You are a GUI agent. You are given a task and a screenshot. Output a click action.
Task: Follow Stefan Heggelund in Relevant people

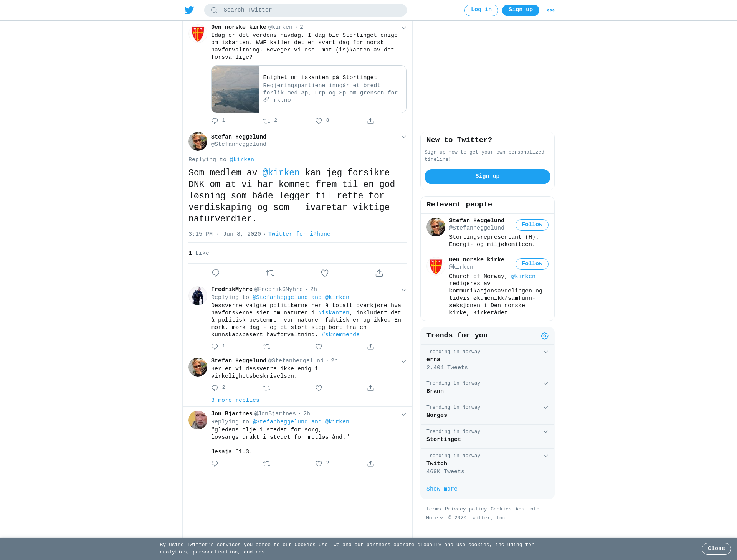[x=532, y=225]
